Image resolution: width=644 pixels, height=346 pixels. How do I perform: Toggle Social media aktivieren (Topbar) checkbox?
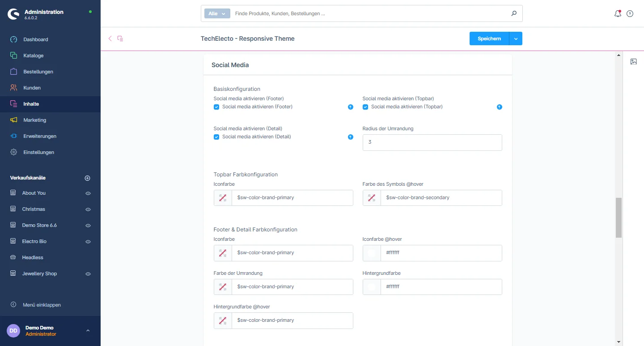coord(365,107)
